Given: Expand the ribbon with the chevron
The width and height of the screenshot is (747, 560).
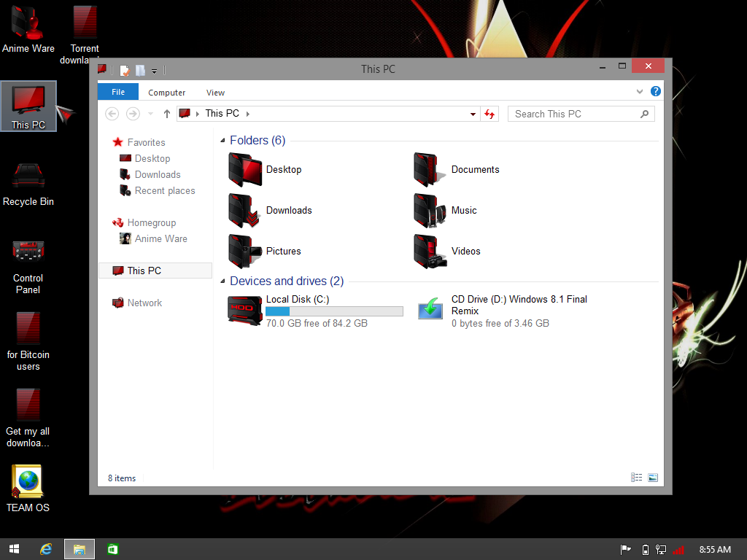Looking at the screenshot, I should (x=639, y=91).
